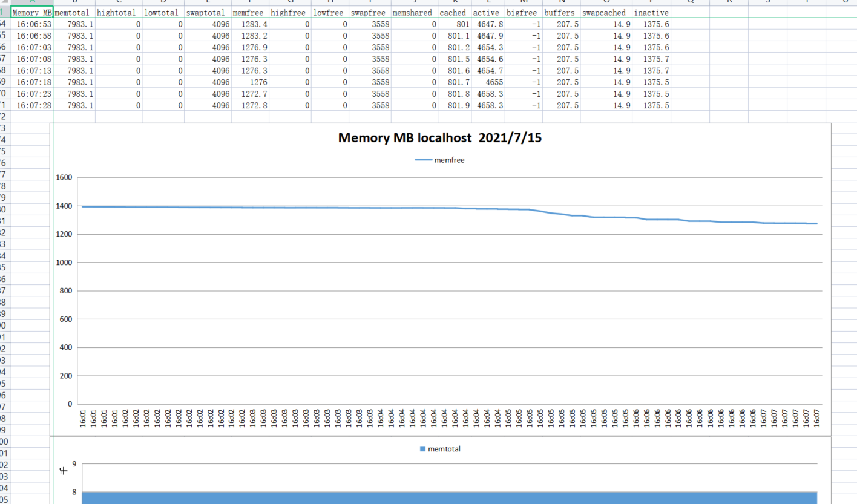Click the memfree header cell in row one
This screenshot has height=504, width=857.
pos(249,13)
